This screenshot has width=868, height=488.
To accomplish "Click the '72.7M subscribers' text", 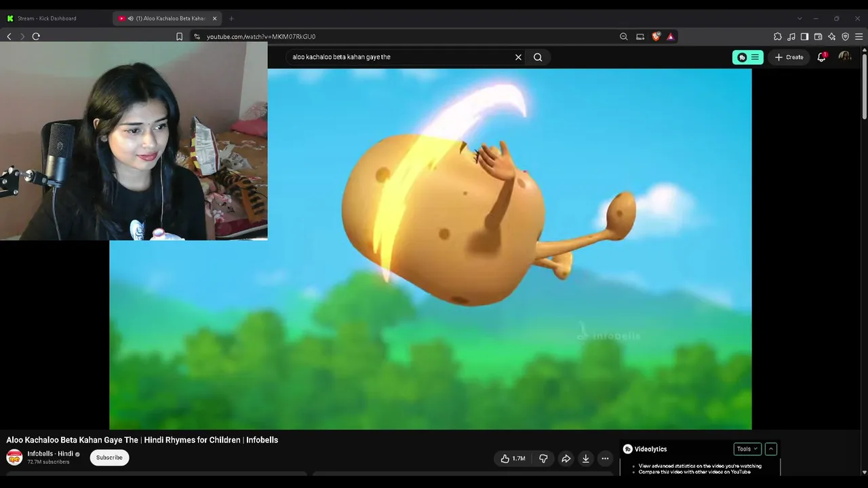I will pyautogui.click(x=48, y=462).
